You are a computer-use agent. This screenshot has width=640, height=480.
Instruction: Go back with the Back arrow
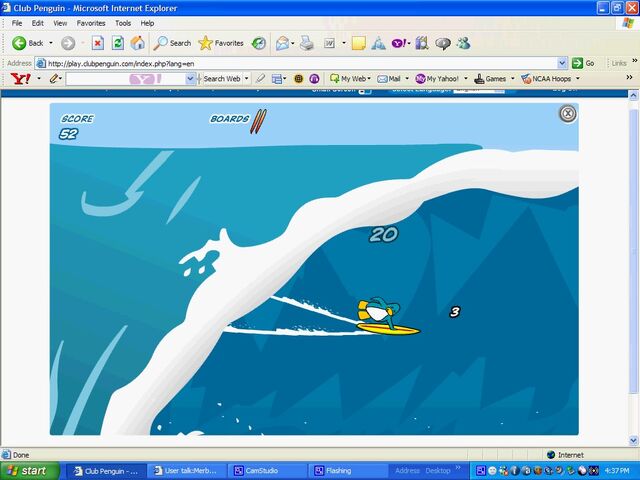point(27,43)
